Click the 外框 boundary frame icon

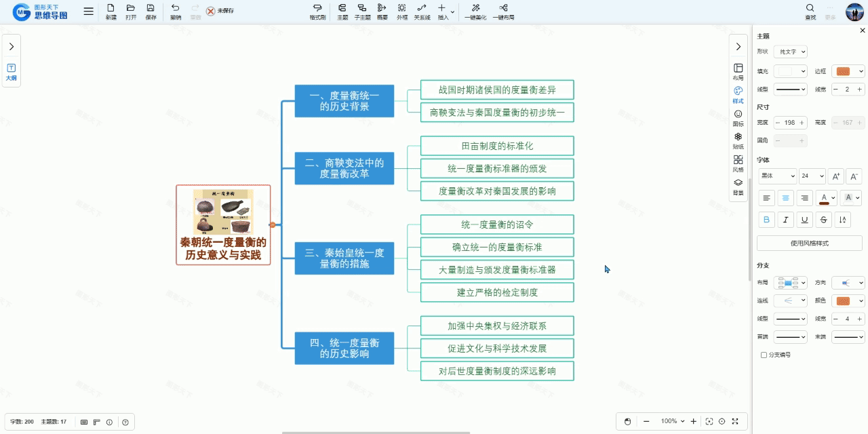pyautogui.click(x=401, y=12)
